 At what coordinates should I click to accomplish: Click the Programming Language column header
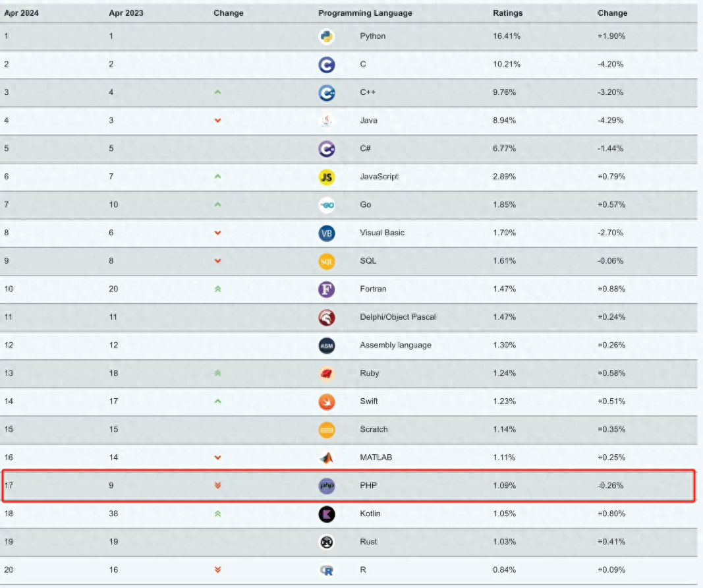tap(365, 13)
